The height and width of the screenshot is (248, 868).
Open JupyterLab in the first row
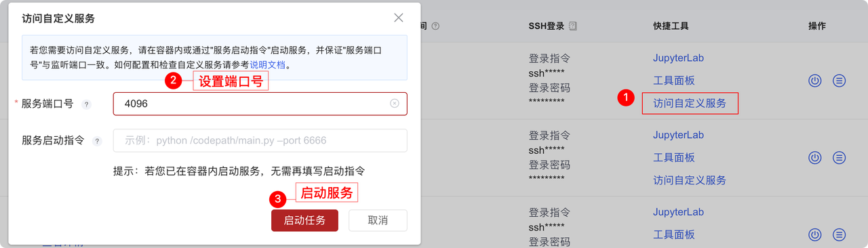click(678, 58)
